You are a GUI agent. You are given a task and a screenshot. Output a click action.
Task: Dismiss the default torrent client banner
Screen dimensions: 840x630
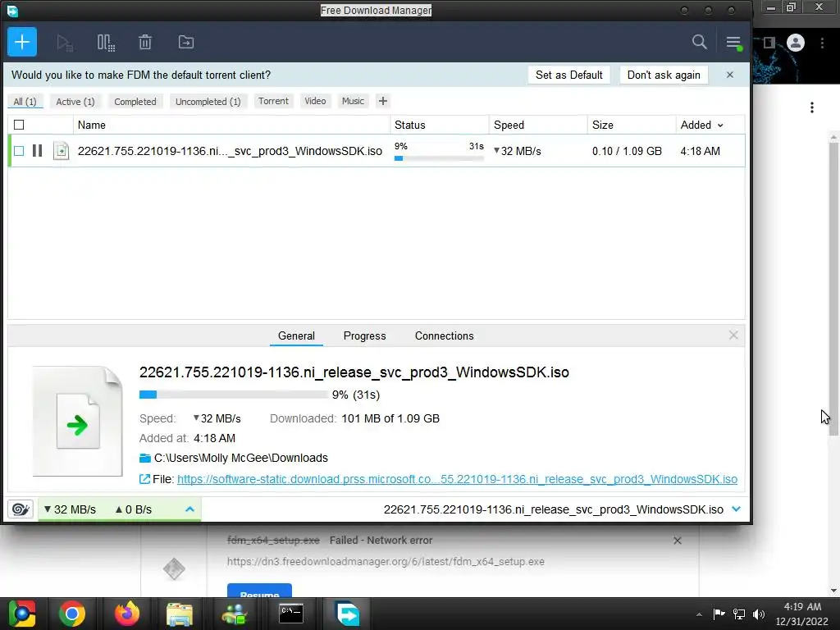tap(729, 75)
